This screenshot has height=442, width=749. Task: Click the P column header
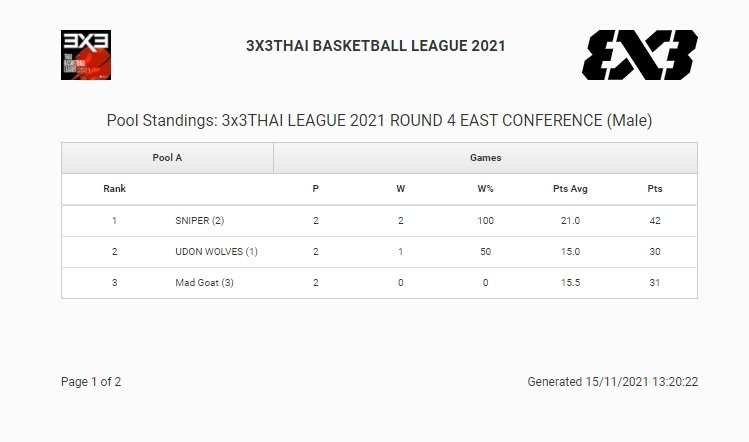point(316,189)
